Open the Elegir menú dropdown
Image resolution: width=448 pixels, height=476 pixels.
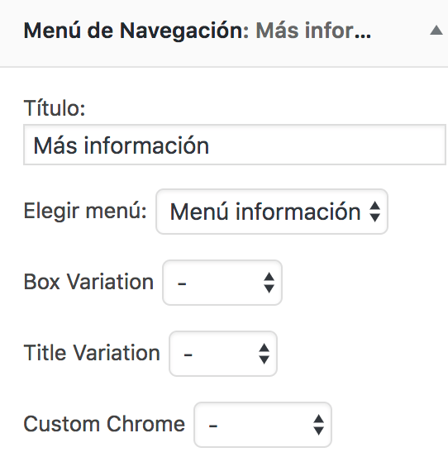click(x=272, y=212)
